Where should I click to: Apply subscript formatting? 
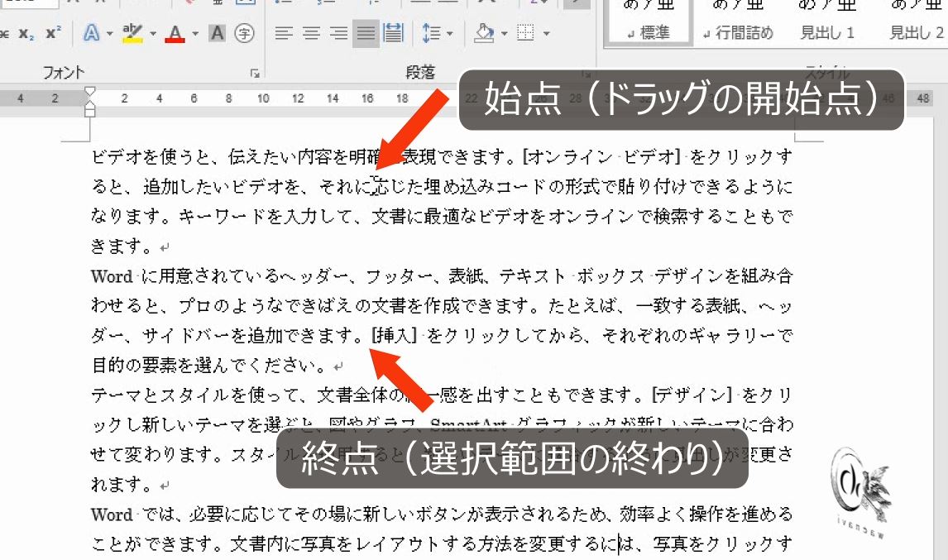click(26, 33)
